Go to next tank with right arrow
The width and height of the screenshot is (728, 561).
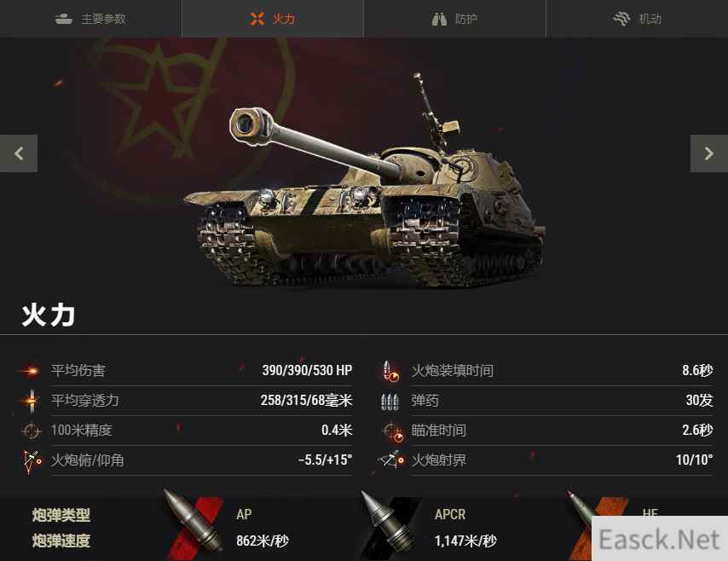709,153
